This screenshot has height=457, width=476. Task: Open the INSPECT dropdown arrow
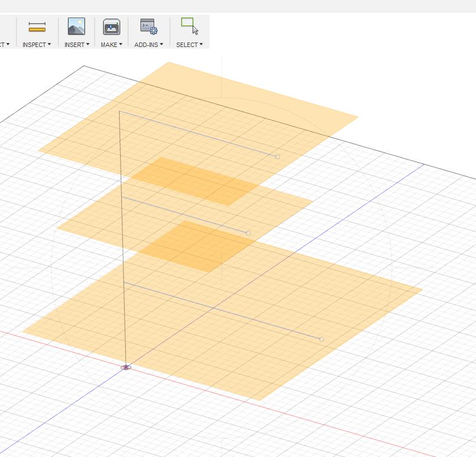tap(48, 45)
